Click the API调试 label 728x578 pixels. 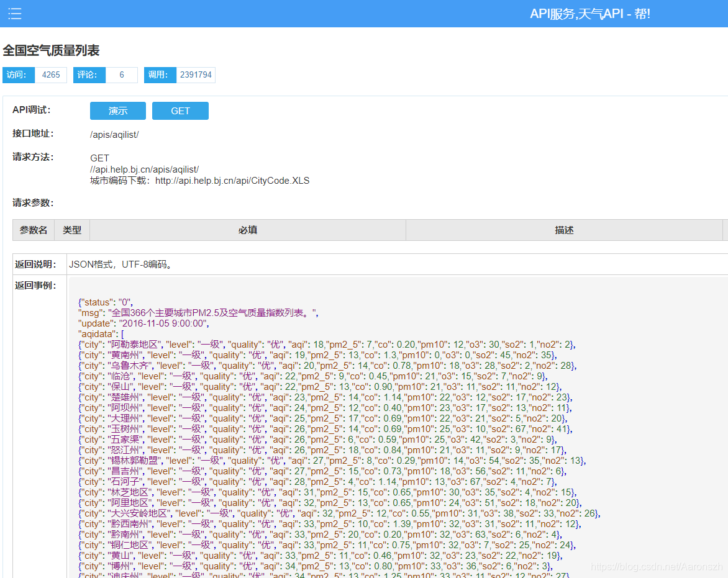click(x=32, y=110)
